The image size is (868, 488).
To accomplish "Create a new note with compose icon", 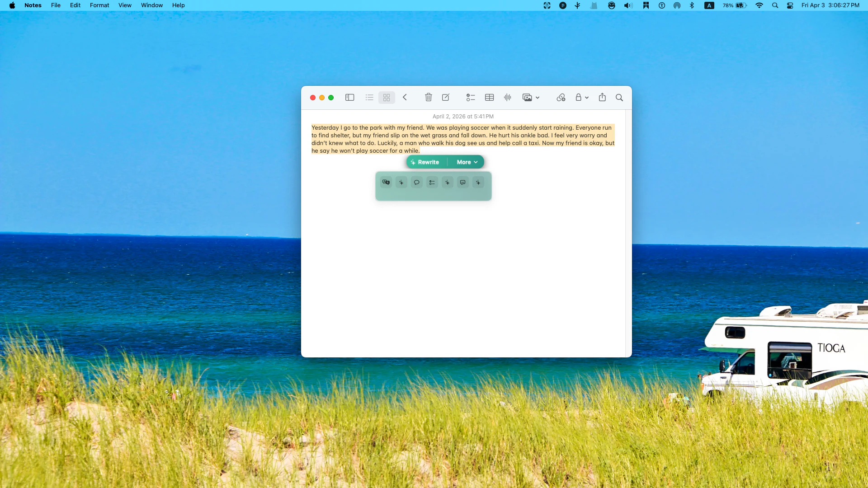I will pyautogui.click(x=446, y=98).
